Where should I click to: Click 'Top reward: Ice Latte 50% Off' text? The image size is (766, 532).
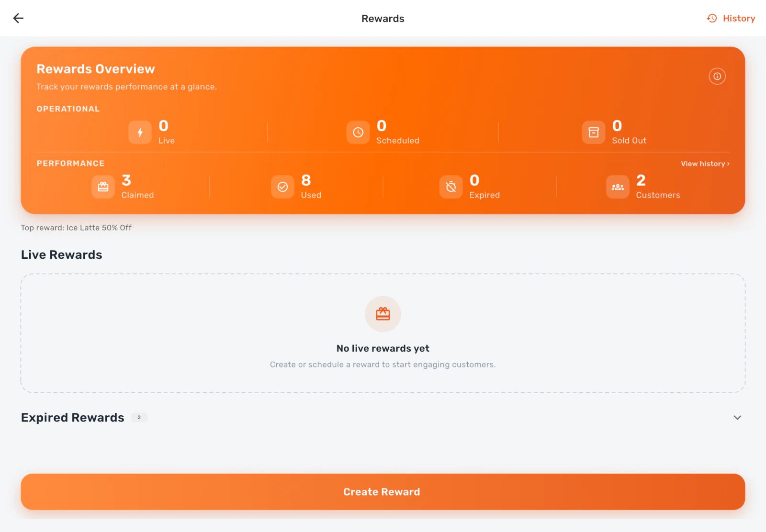click(x=76, y=228)
